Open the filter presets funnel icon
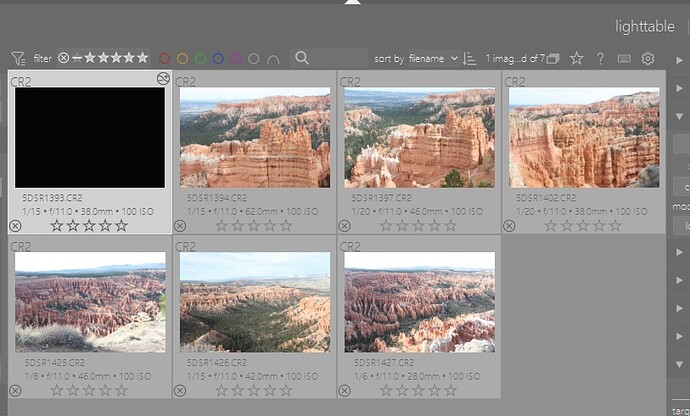This screenshot has width=690, height=416. (18, 58)
